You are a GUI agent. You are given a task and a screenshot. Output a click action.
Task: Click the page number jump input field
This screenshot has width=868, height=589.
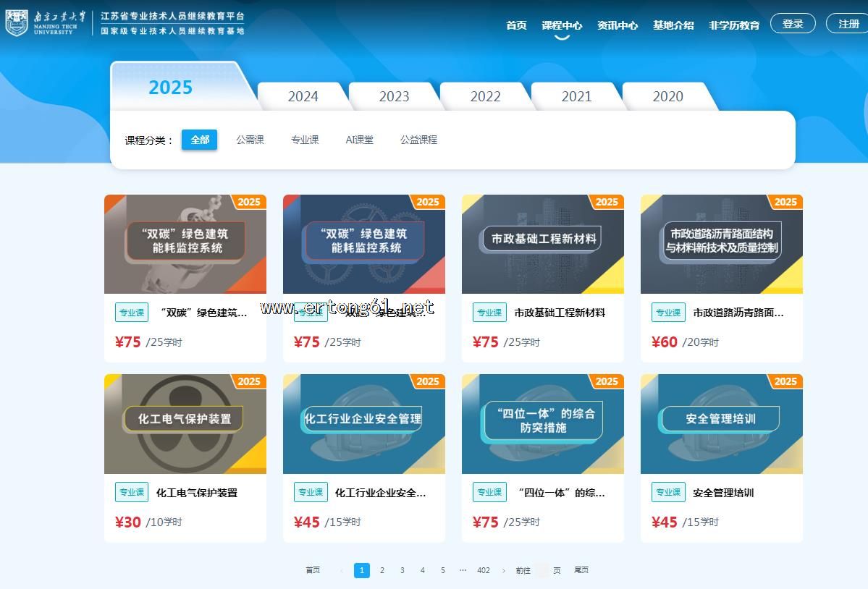542,570
